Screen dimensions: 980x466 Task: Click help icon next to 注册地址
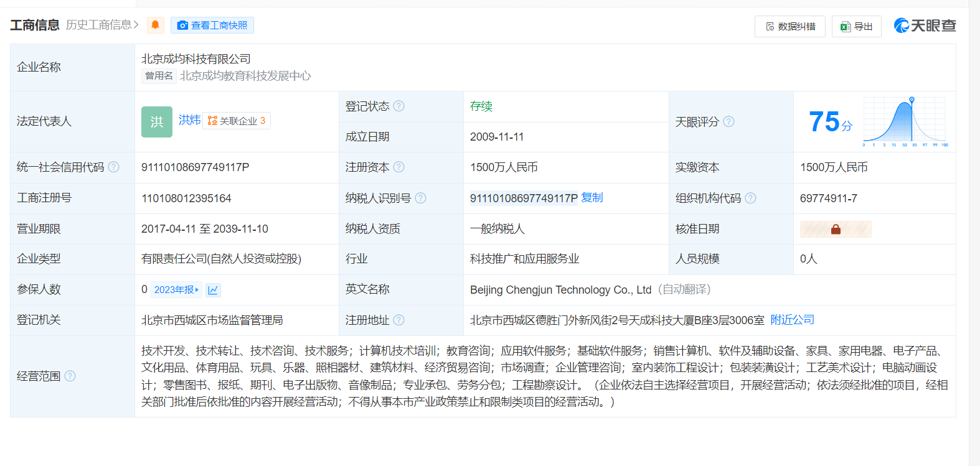[399, 320]
